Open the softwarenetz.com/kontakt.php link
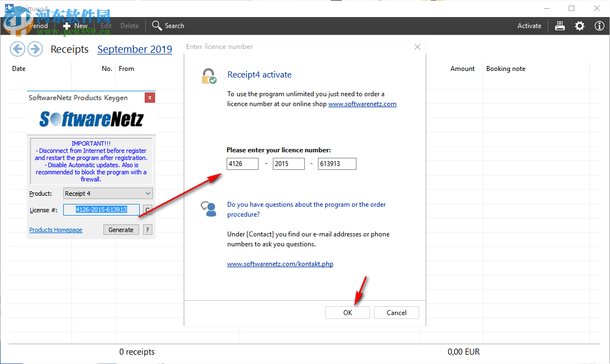The image size is (610, 364). tap(280, 263)
